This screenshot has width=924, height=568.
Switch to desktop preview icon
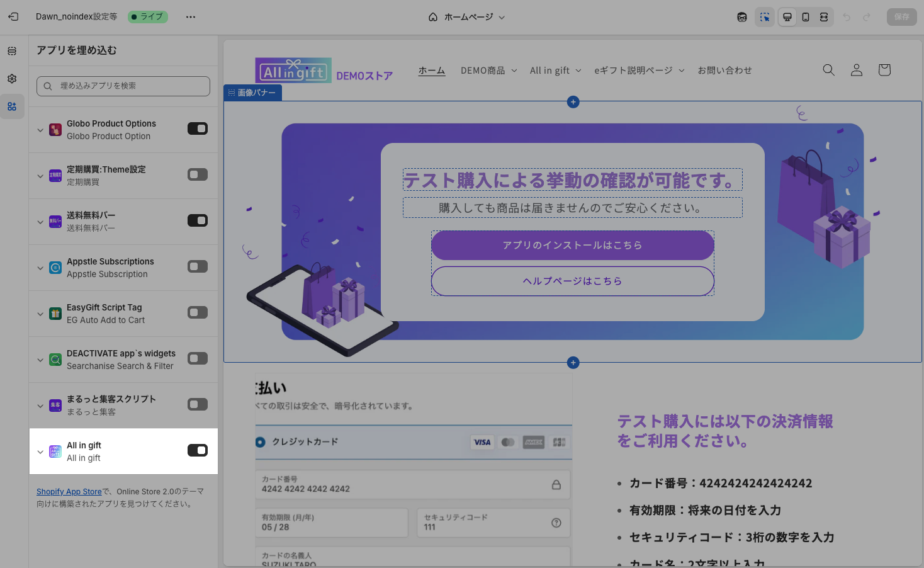(787, 17)
